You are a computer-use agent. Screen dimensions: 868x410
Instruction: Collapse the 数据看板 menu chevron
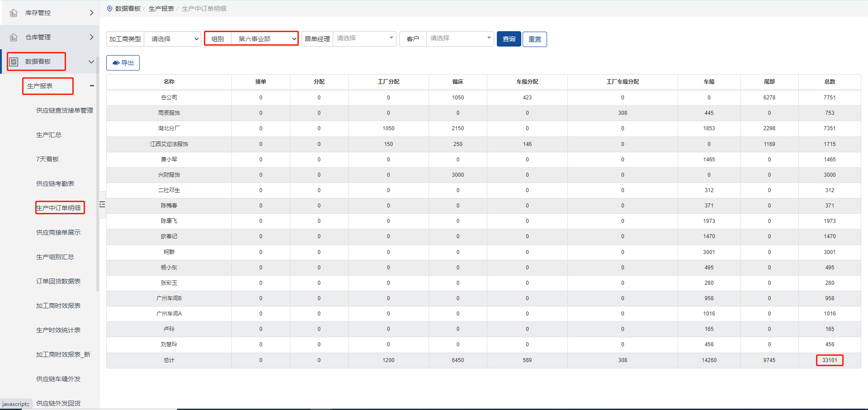(91, 61)
